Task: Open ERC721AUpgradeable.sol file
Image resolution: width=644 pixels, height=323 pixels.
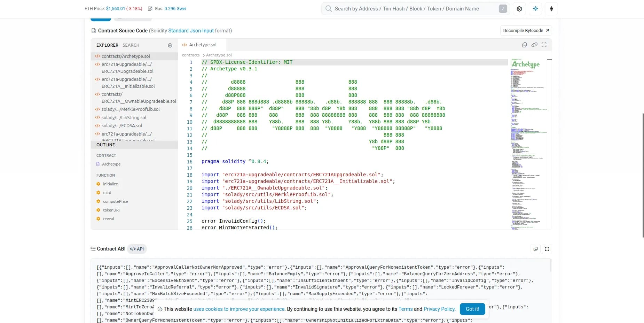Action: [134, 68]
